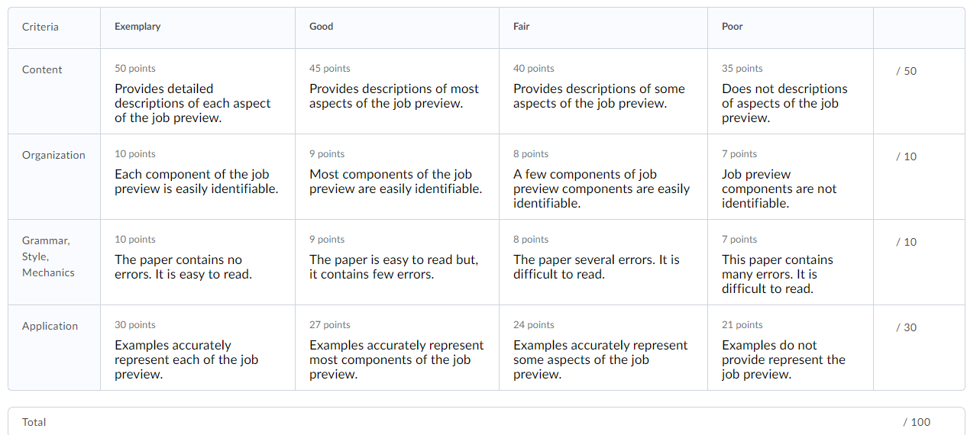Select the Fair 8 points Organization cell
Screen dimensions: 980x435
point(603,177)
